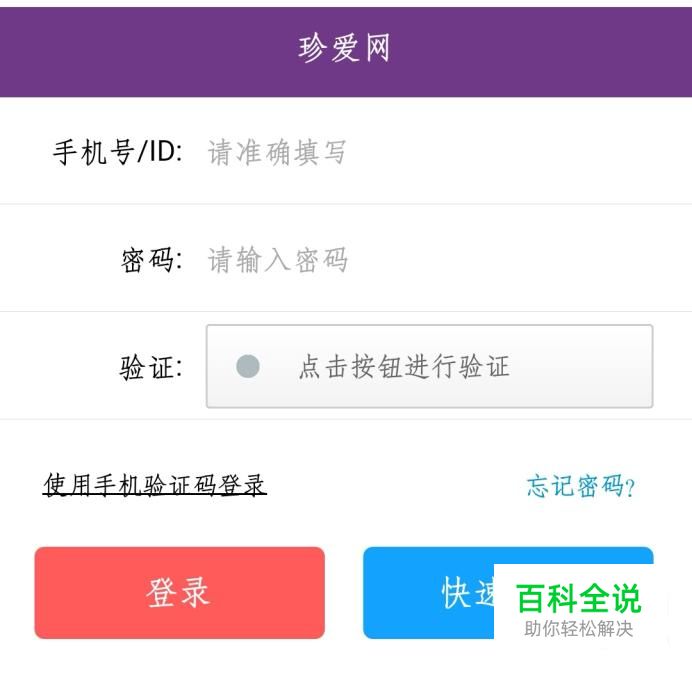Click the 密码 label
The image size is (692, 673).
(151, 260)
